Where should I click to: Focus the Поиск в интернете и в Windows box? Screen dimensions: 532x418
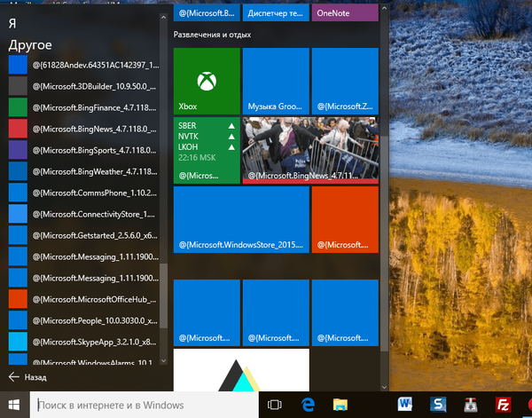[145, 405]
